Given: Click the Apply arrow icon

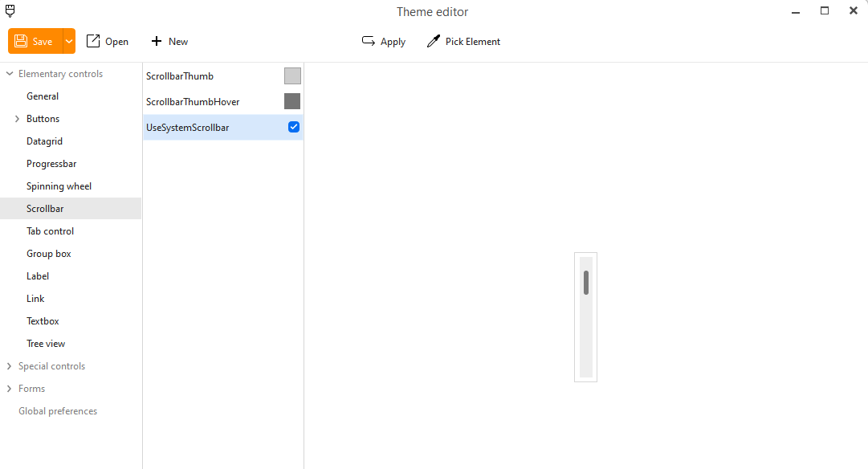Looking at the screenshot, I should [368, 41].
